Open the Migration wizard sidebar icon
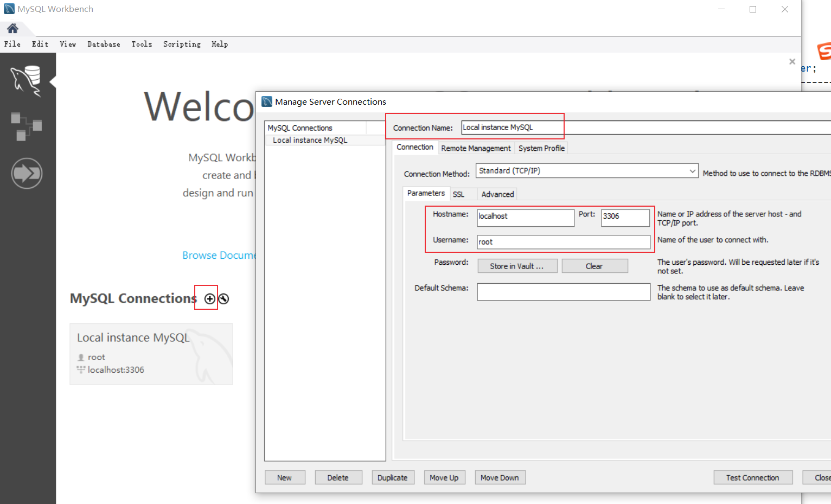This screenshot has width=831, height=504. point(27,174)
